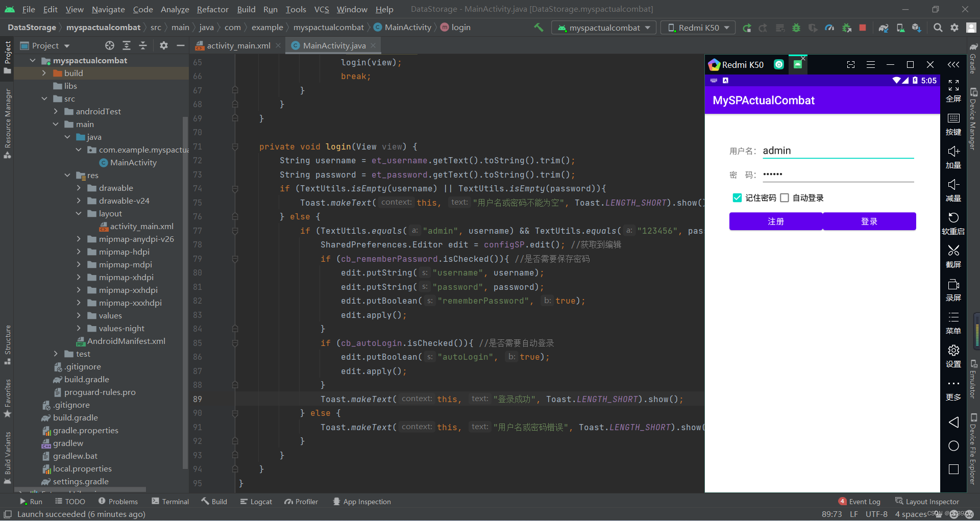This screenshot has height=521, width=980.
Task: Click the emulator home circle button
Action: [x=953, y=446]
